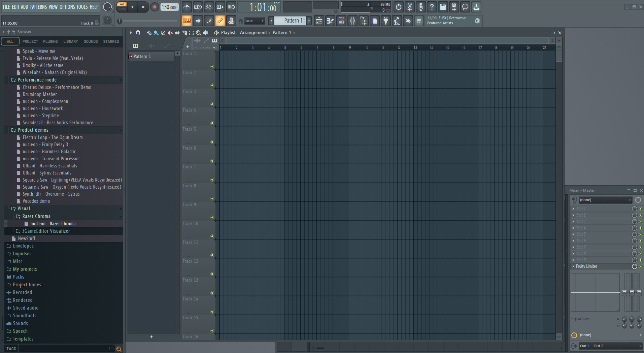Select the Playback speaker tool in Playlist
Screen dimensions: 644x353
click(x=205, y=33)
